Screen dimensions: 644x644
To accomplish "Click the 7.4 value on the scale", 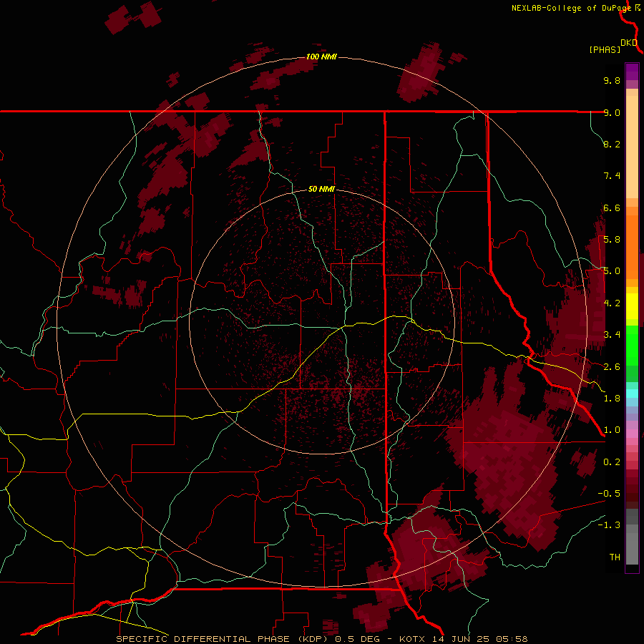I will pos(612,175).
